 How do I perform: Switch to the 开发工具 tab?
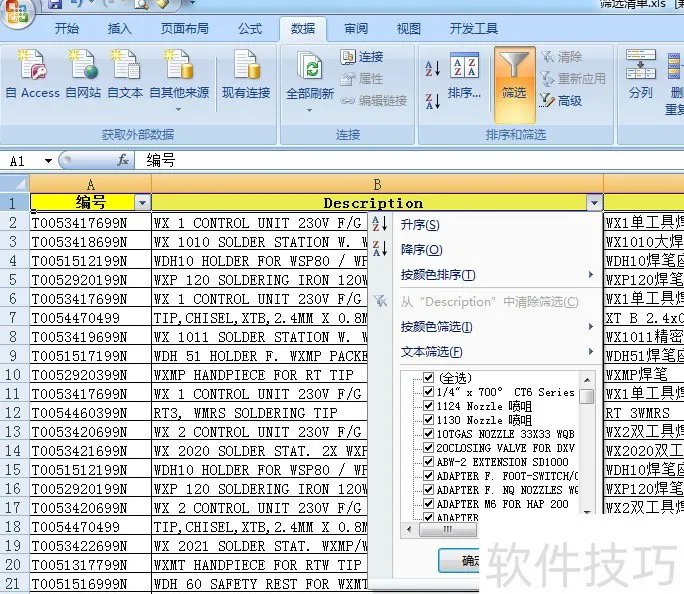coord(474,29)
